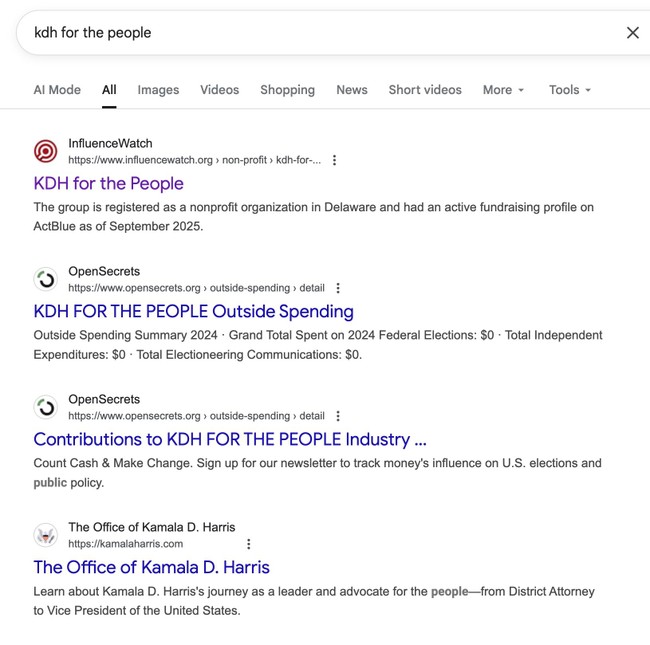The width and height of the screenshot is (650, 645).
Task: Click the first OpenSecrets favicon
Action: coord(46,279)
